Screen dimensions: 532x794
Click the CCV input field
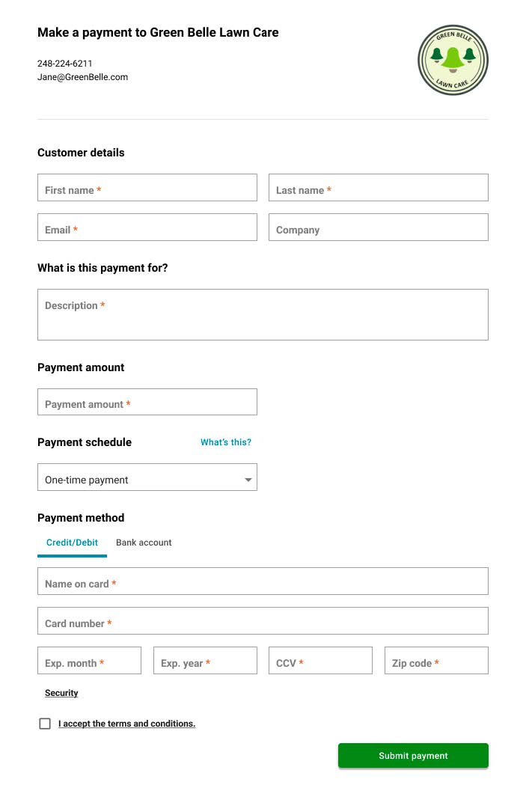click(320, 660)
